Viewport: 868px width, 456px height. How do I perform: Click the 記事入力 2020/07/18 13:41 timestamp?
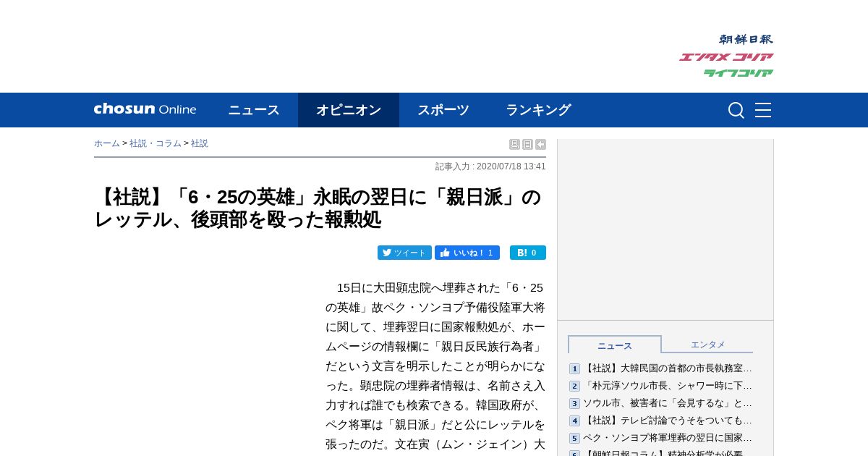click(490, 166)
